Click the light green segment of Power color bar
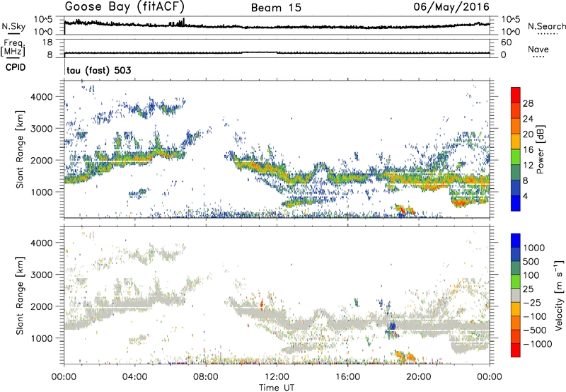Image resolution: width=566 pixels, height=392 pixels. click(516, 156)
